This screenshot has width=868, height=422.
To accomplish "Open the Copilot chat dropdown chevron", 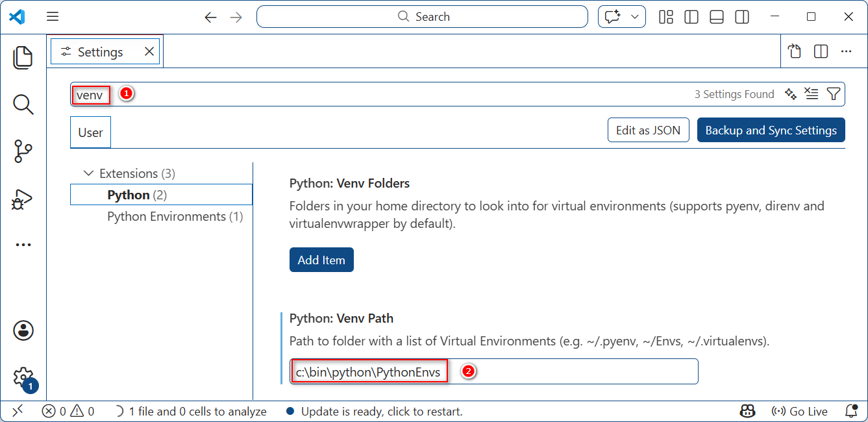I will [x=635, y=17].
